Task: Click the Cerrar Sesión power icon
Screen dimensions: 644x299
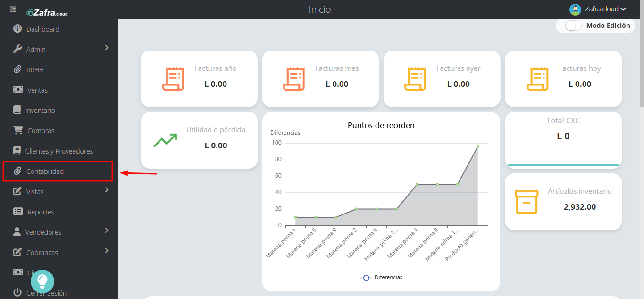Action: tap(17, 293)
